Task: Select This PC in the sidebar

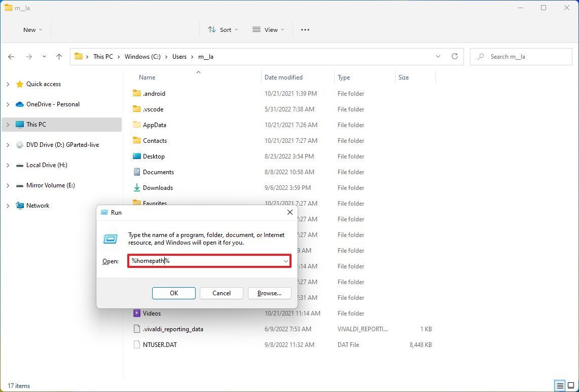Action: coord(35,124)
